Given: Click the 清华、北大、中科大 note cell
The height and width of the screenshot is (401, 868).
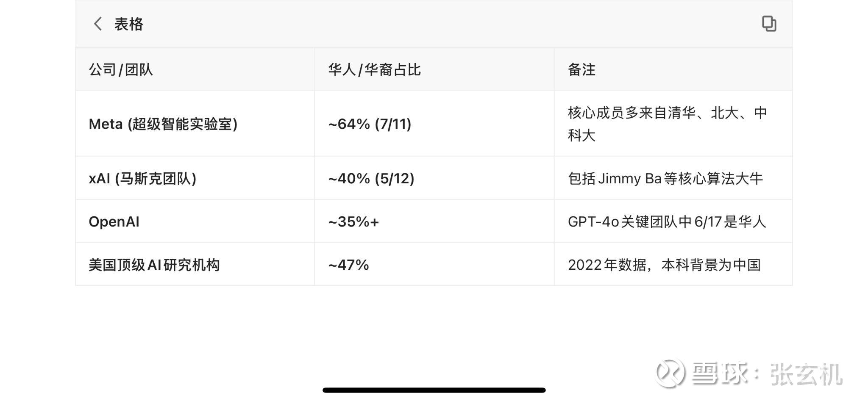Looking at the screenshot, I should click(x=667, y=124).
